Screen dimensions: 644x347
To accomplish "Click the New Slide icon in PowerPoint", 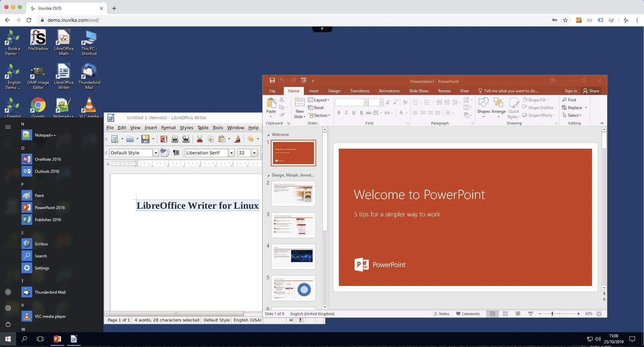I will 300,102.
